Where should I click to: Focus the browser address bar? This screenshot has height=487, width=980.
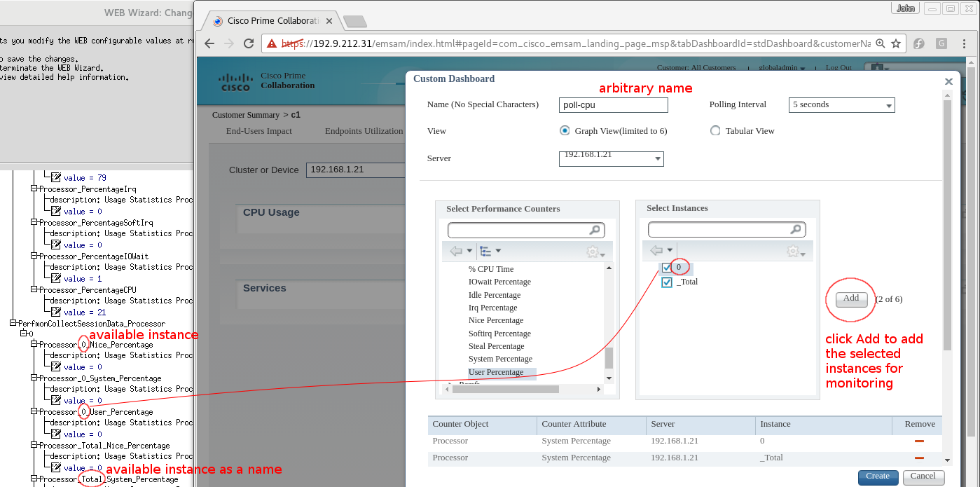point(574,43)
